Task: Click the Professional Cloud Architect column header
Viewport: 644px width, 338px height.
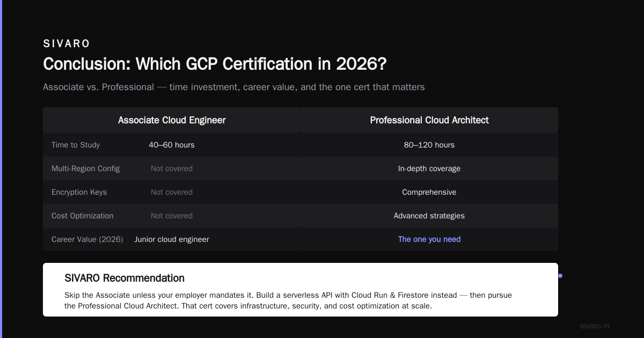Action: click(429, 120)
